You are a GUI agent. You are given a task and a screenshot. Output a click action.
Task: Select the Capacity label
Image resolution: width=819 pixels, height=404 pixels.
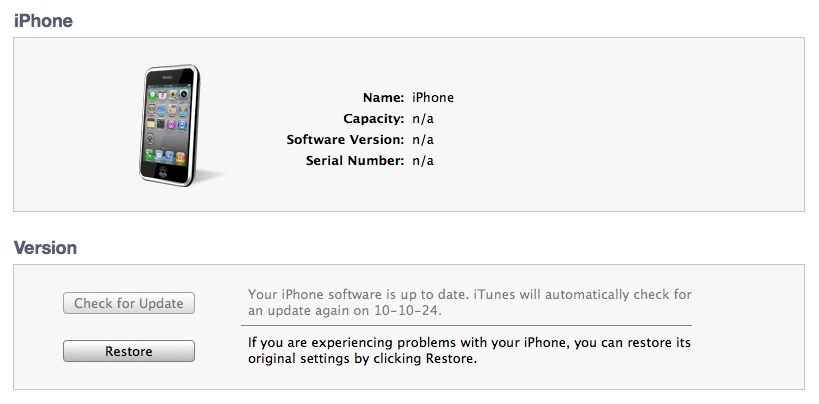373,119
